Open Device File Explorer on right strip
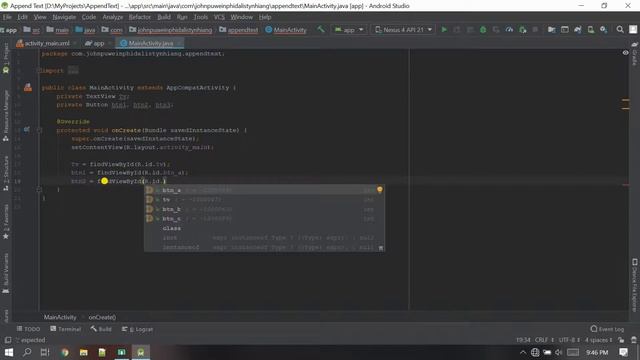This screenshot has height=360, width=640. (x=635, y=285)
